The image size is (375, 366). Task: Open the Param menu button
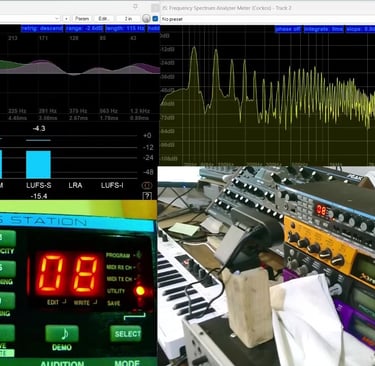pyautogui.click(x=82, y=19)
